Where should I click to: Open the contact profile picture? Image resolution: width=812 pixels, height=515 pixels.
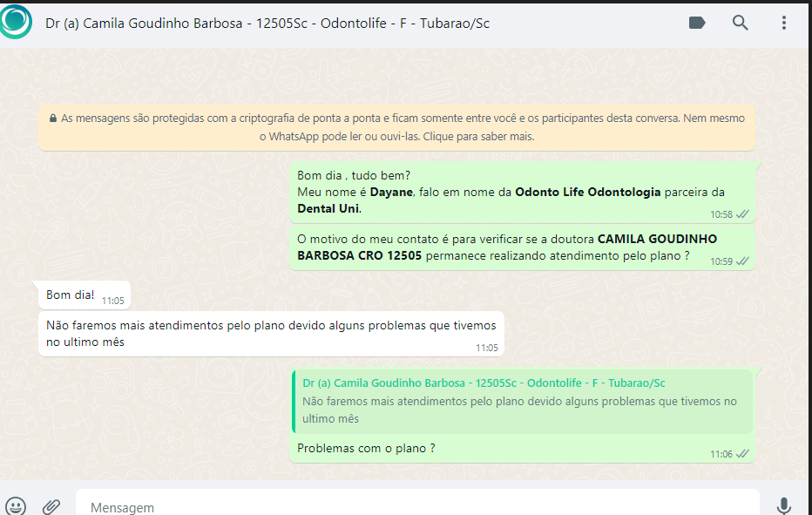pyautogui.click(x=15, y=22)
